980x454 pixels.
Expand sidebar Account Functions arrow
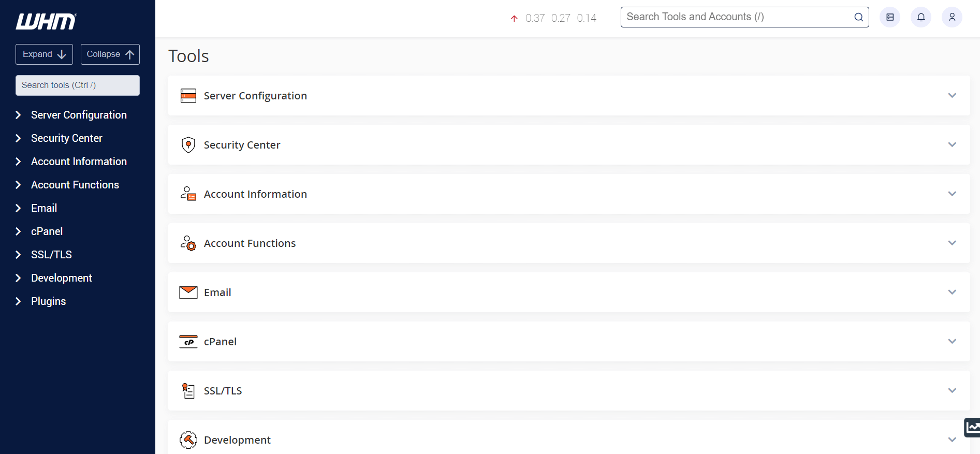[x=18, y=185]
